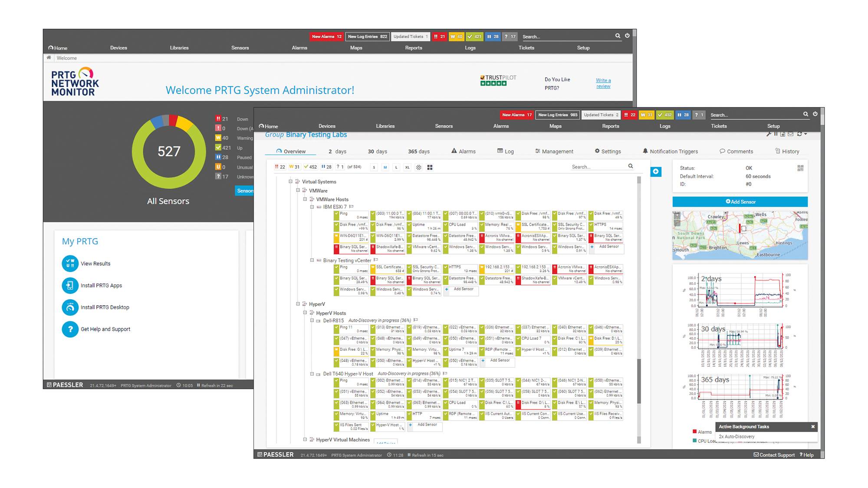Open filter settings via the gear icon in the sensor filter row
This screenshot has width=868, height=488.
pyautogui.click(x=418, y=166)
